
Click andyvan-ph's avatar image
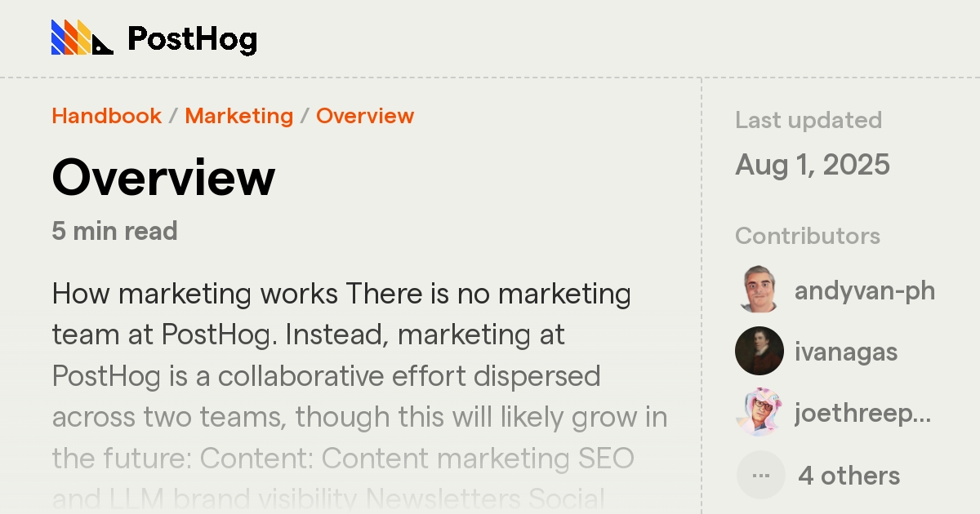[x=759, y=290]
